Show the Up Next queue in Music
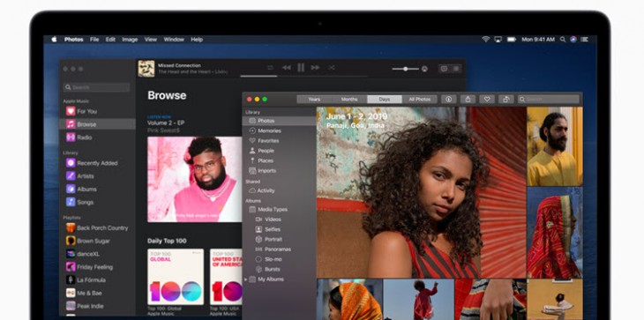The height and width of the screenshot is (320, 644). click(456, 69)
